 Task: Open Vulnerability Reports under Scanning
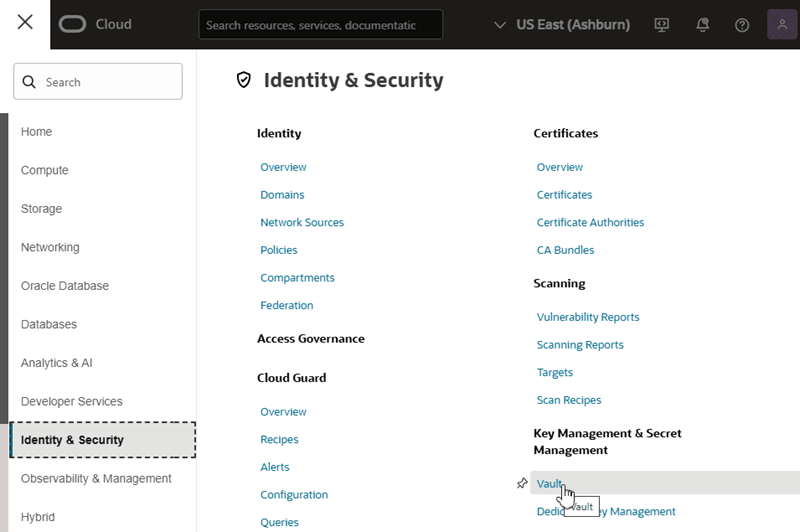(587, 317)
